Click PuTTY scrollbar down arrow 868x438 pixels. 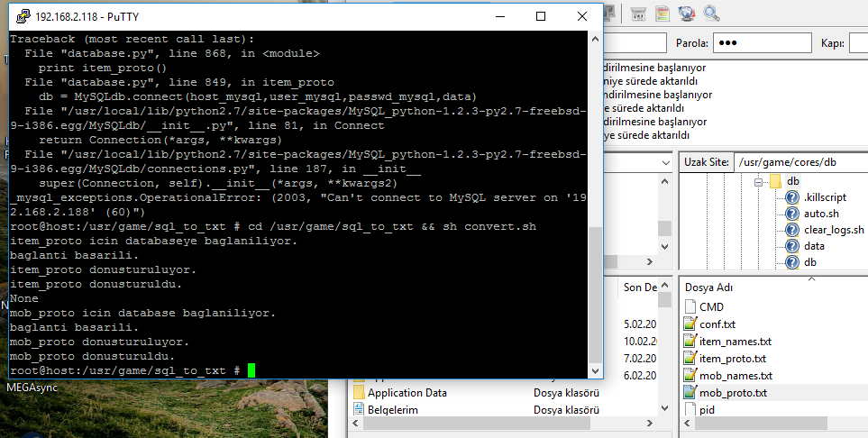click(x=595, y=371)
